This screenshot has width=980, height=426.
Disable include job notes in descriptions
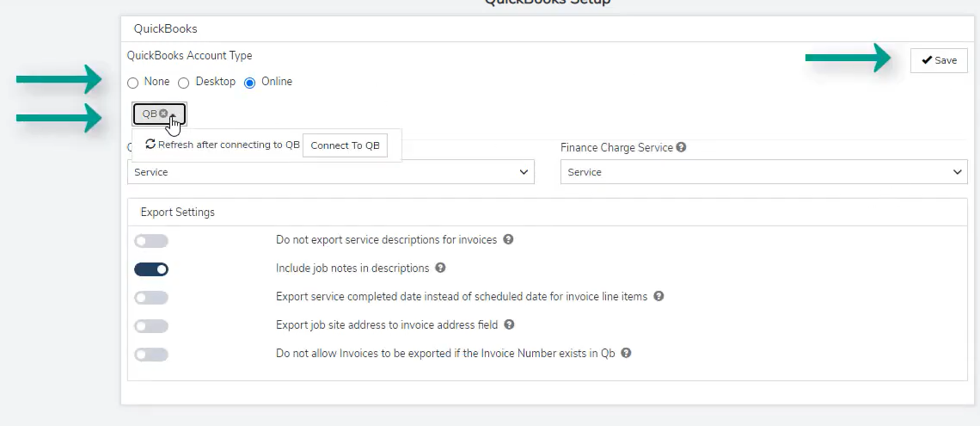[x=151, y=269]
